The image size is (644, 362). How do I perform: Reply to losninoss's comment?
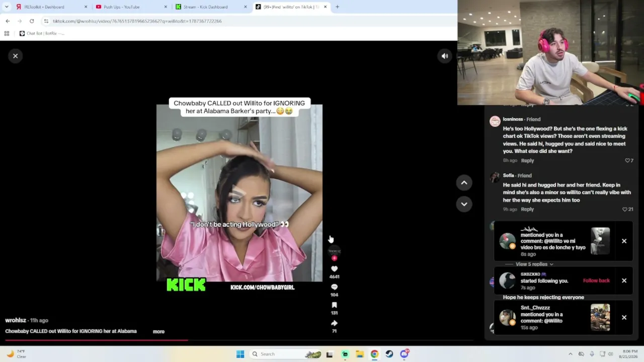click(x=527, y=160)
